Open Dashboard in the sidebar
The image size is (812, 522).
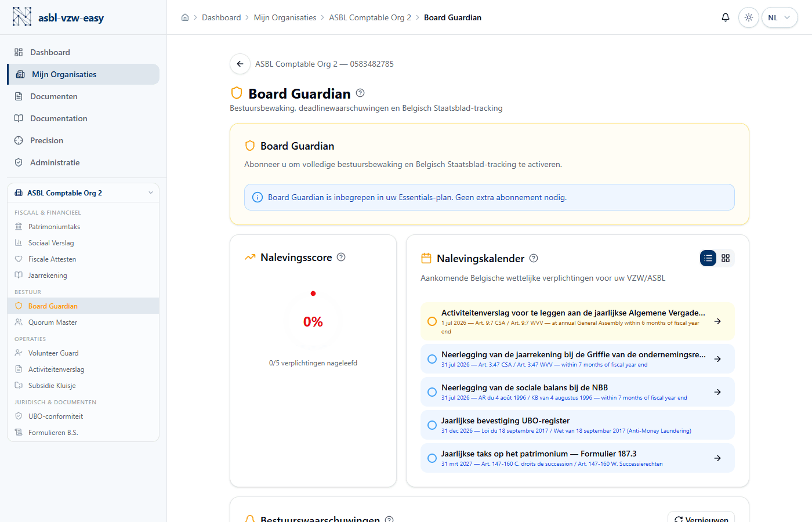point(83,52)
